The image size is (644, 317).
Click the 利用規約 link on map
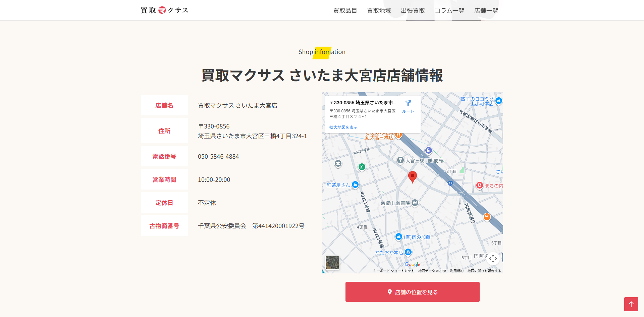(x=457, y=271)
